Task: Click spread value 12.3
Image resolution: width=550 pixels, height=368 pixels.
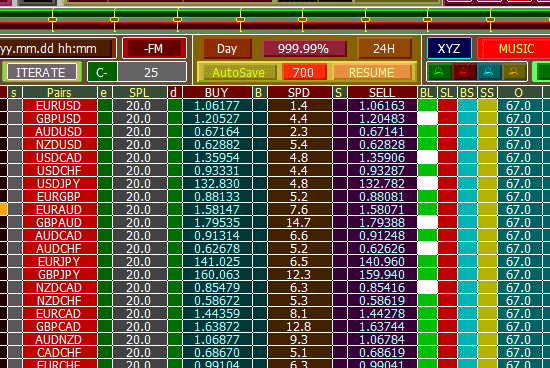Action: point(299,274)
